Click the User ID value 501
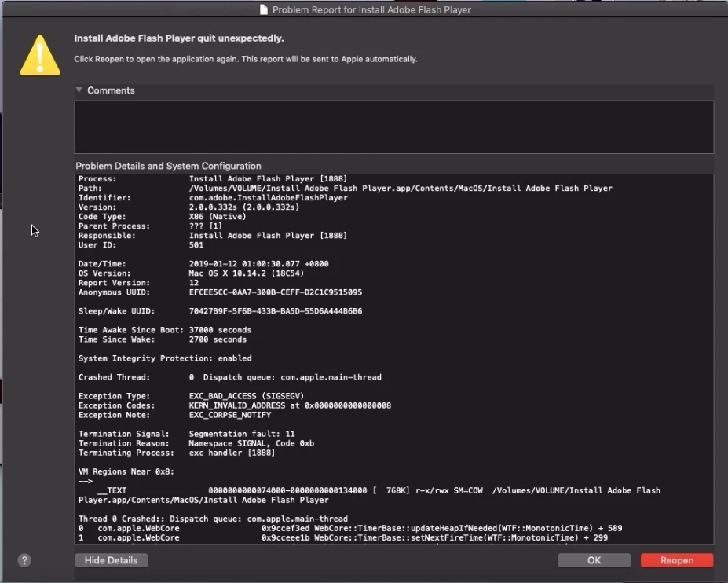The width and height of the screenshot is (728, 583). pyautogui.click(x=196, y=245)
